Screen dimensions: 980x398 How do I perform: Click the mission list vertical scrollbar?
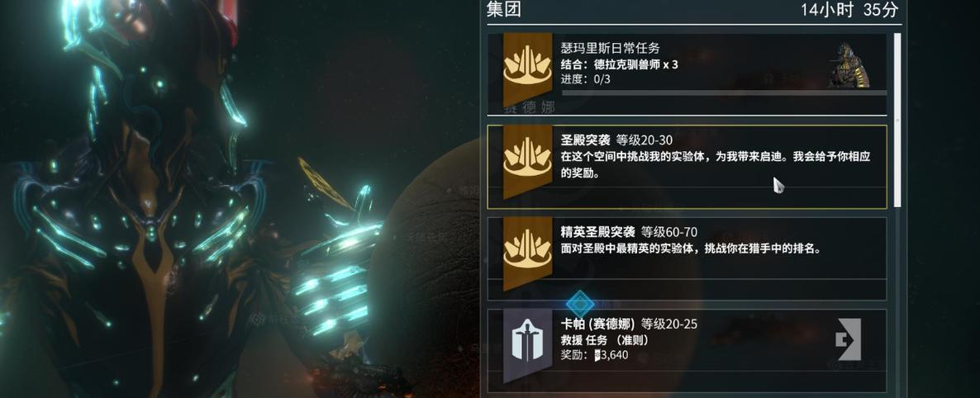click(x=897, y=120)
